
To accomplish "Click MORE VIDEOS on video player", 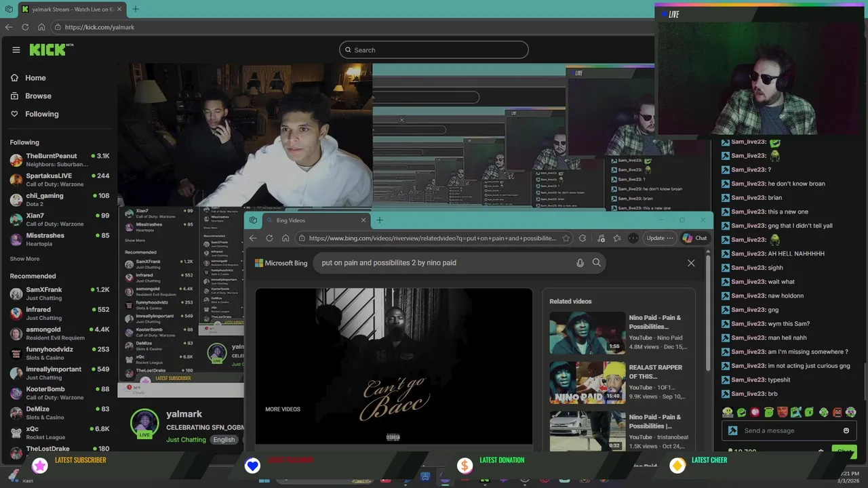I will click(x=283, y=409).
